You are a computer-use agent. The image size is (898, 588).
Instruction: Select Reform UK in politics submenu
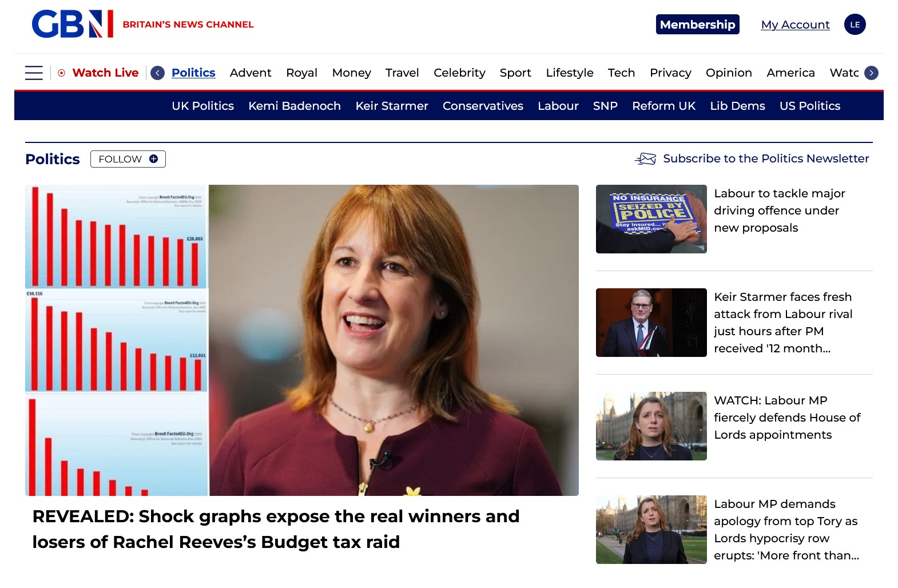pyautogui.click(x=663, y=106)
